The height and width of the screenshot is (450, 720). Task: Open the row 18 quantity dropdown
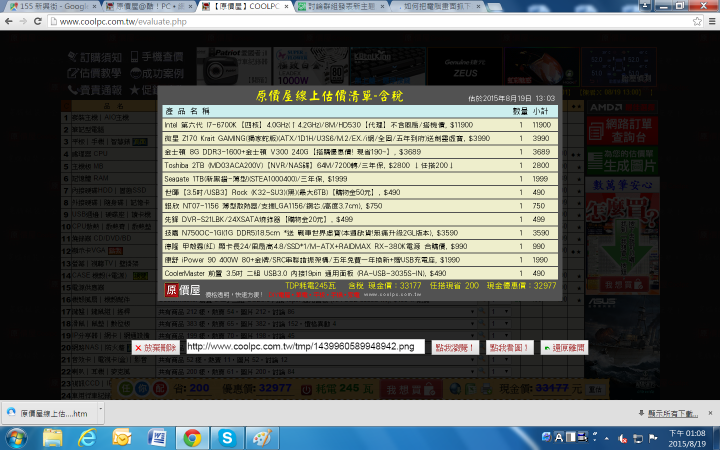point(500,324)
